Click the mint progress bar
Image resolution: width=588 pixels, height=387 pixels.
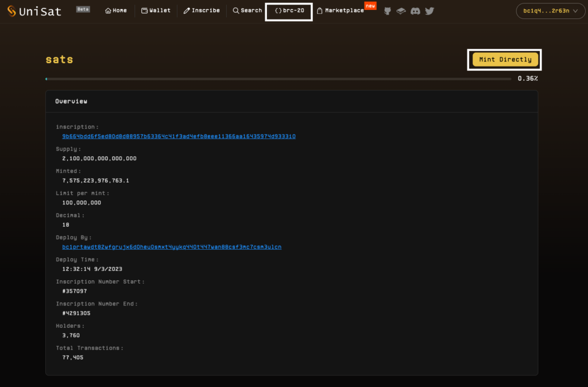[278, 79]
